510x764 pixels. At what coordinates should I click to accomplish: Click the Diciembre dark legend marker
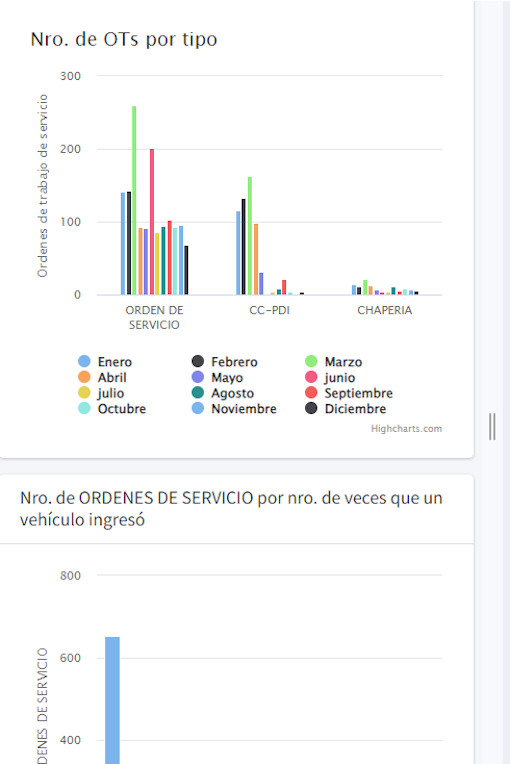click(x=311, y=408)
